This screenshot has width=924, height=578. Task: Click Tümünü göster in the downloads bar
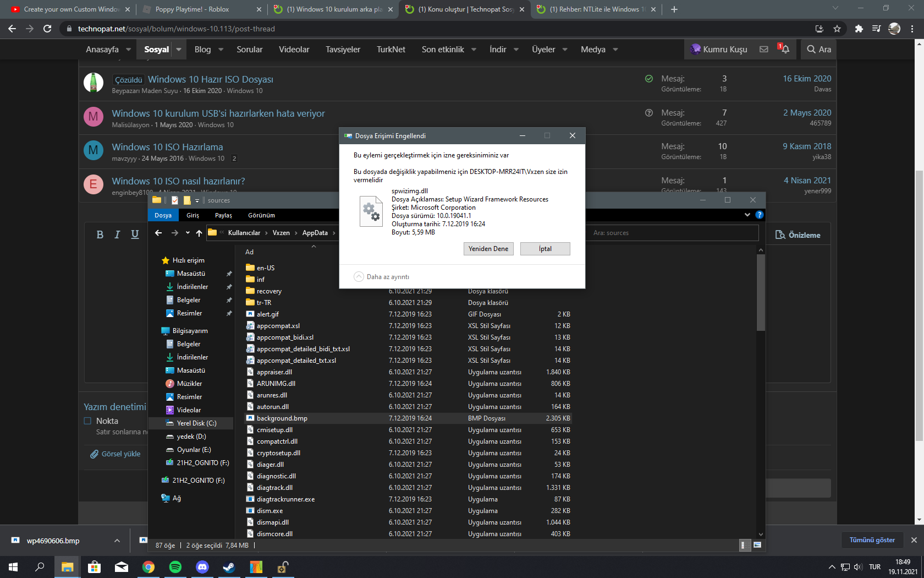[x=872, y=540]
